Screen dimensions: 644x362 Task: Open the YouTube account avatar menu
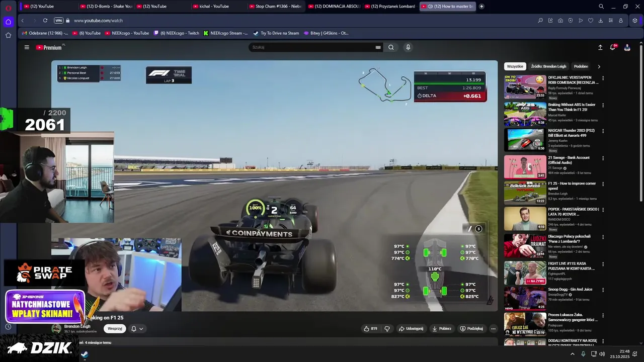coord(627,47)
